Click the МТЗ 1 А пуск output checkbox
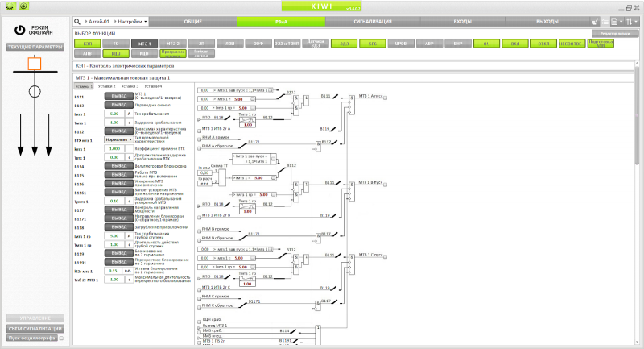The height and width of the screenshot is (349, 644). pyautogui.click(x=385, y=98)
